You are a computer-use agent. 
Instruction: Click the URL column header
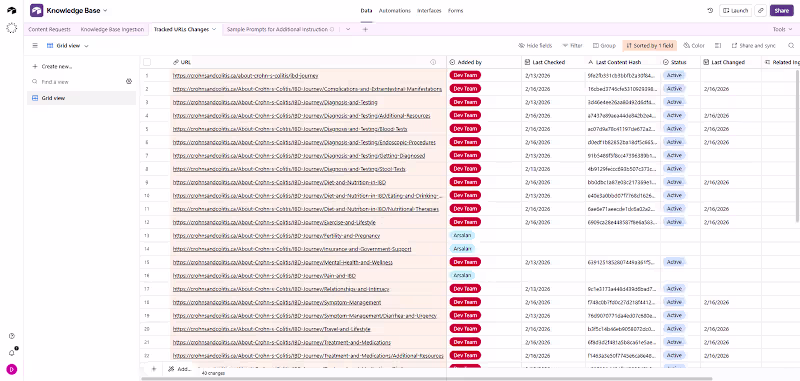click(x=309, y=62)
